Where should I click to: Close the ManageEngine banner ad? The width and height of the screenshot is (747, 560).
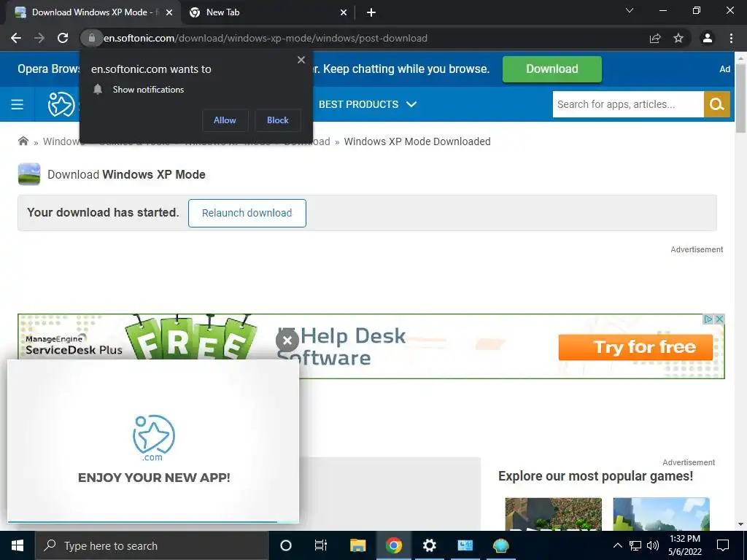coord(720,319)
